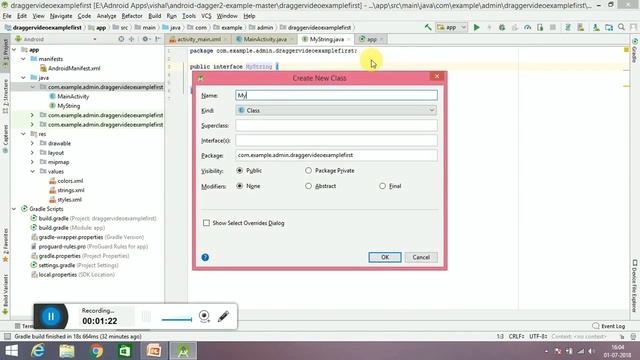Open the File menu
Screen dimensions: 640x360
(x=7, y=16)
